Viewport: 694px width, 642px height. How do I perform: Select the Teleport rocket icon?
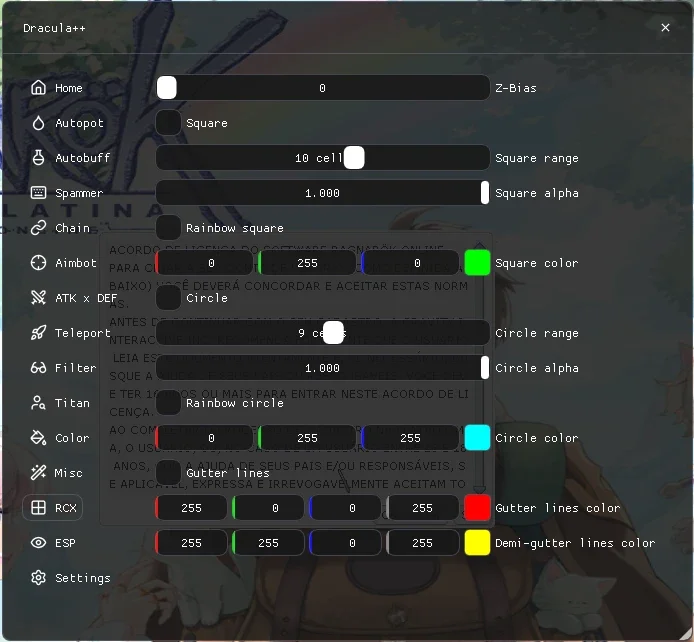(39, 333)
